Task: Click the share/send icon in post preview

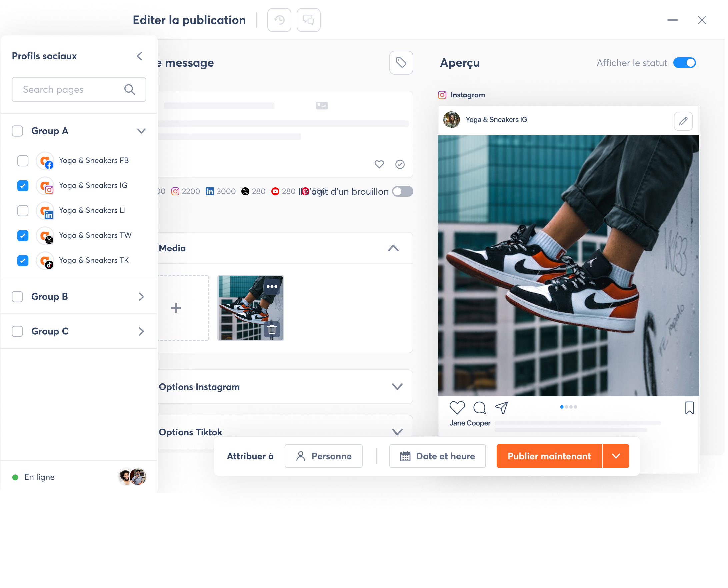Action: tap(502, 408)
